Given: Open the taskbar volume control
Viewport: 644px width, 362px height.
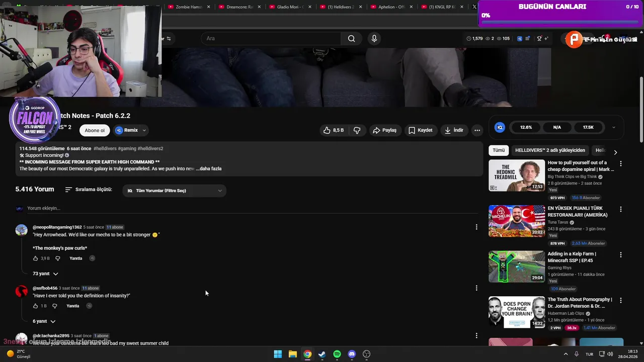Looking at the screenshot, I should click(x=610, y=354).
